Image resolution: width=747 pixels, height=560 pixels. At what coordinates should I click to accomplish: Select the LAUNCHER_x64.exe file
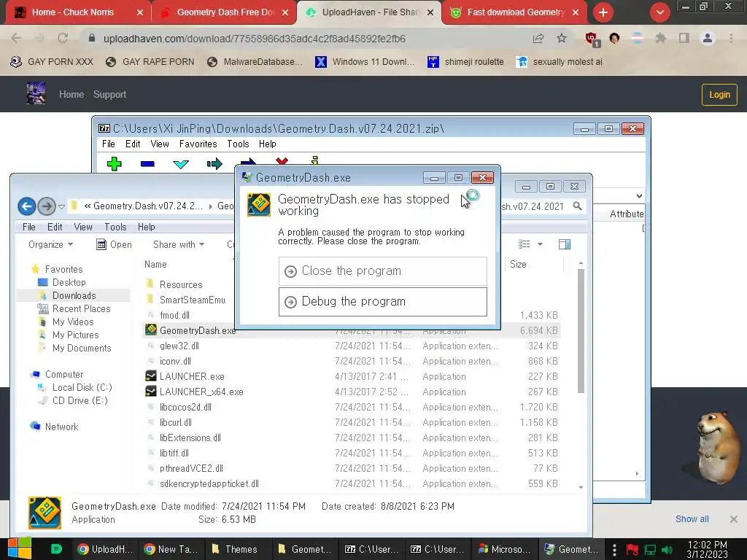[x=201, y=392]
